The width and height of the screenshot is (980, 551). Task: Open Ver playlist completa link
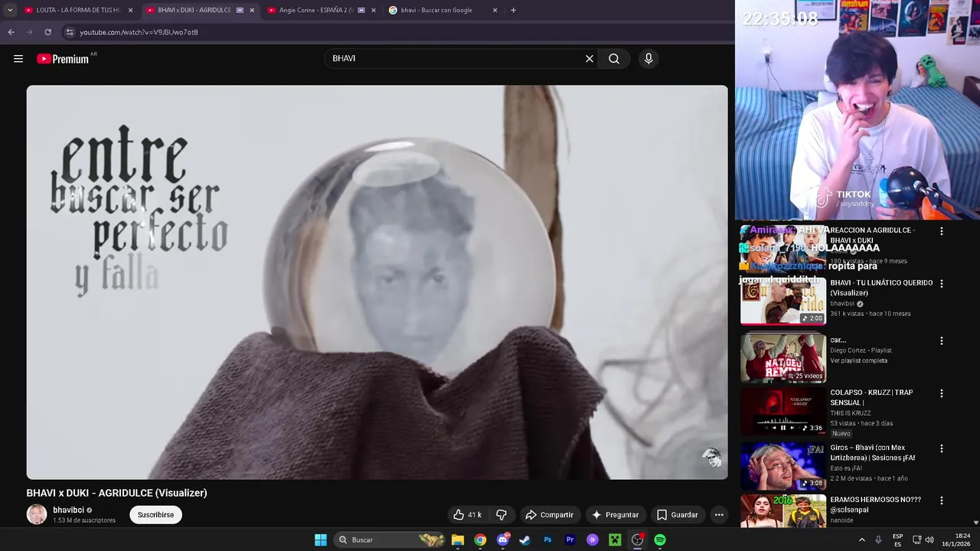click(859, 360)
